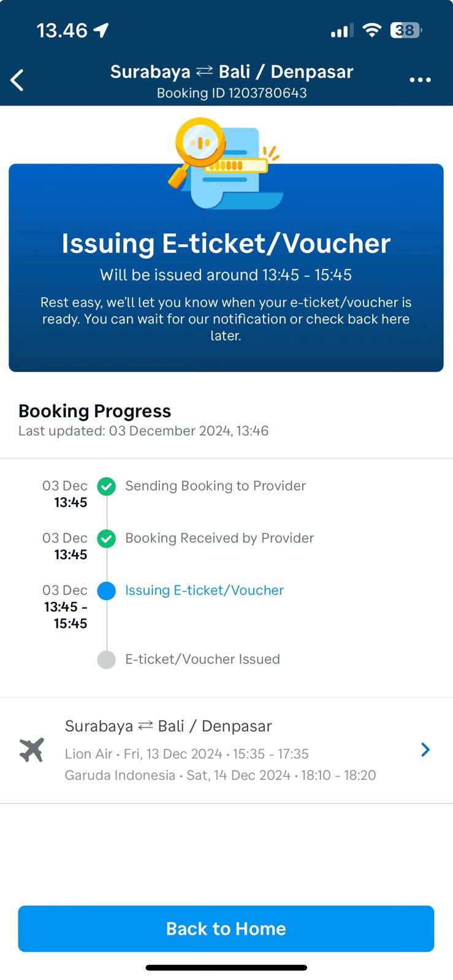Tap the home indicator bar at bottom

point(226,968)
